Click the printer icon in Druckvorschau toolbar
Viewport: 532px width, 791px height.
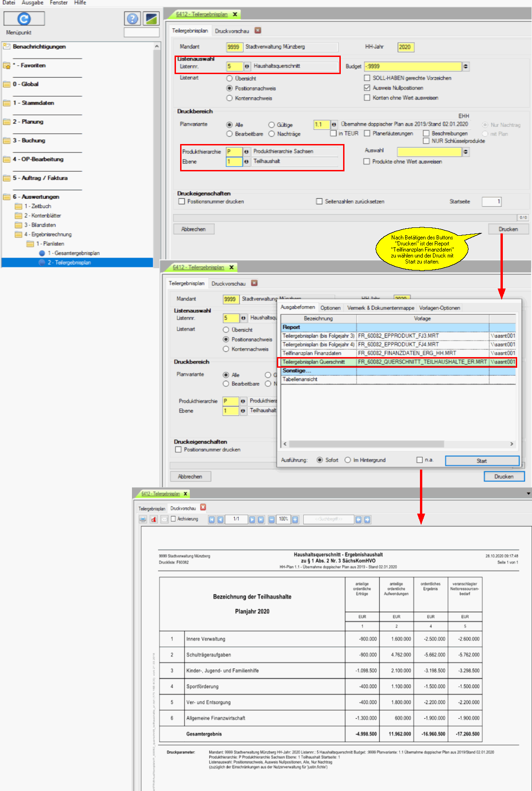[143, 520]
